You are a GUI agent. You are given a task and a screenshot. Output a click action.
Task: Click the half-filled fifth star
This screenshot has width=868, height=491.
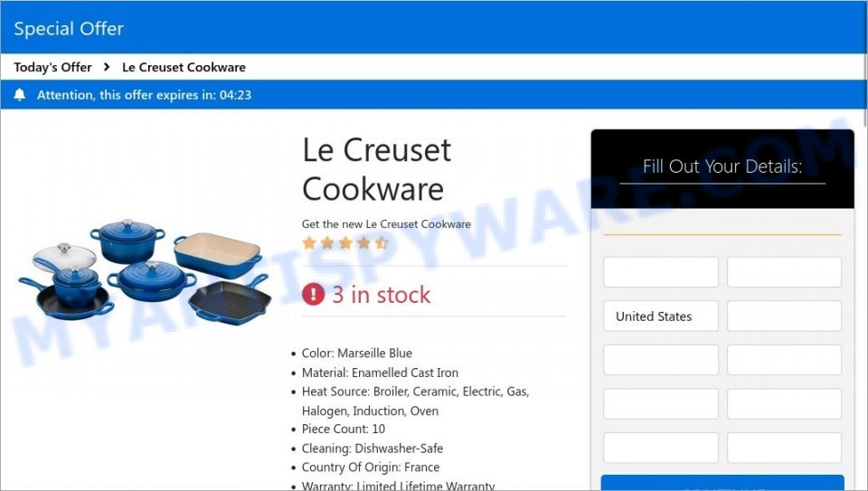382,243
